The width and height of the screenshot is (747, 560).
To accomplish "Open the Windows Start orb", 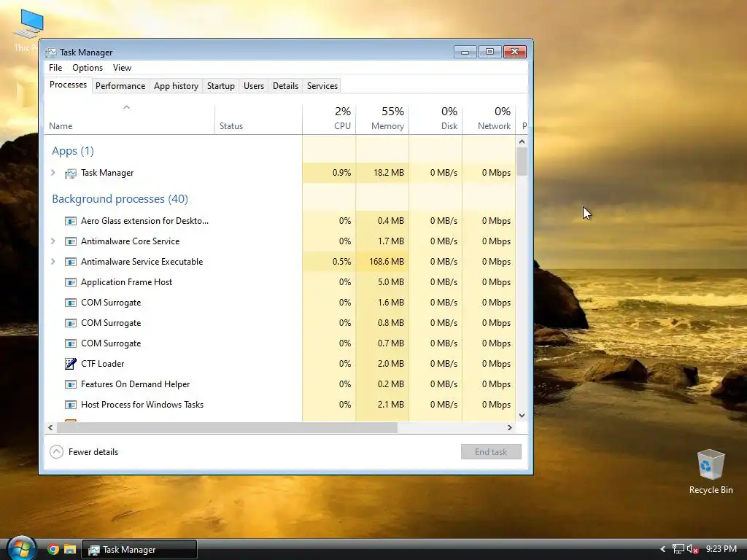I will click(21, 548).
